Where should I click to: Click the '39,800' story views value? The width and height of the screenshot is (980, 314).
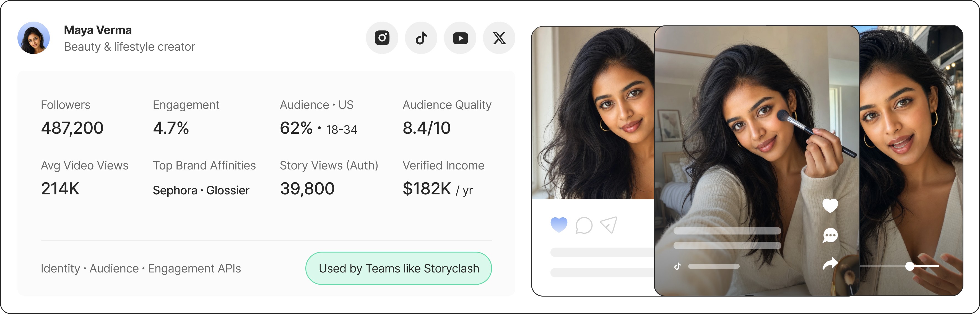coord(307,189)
